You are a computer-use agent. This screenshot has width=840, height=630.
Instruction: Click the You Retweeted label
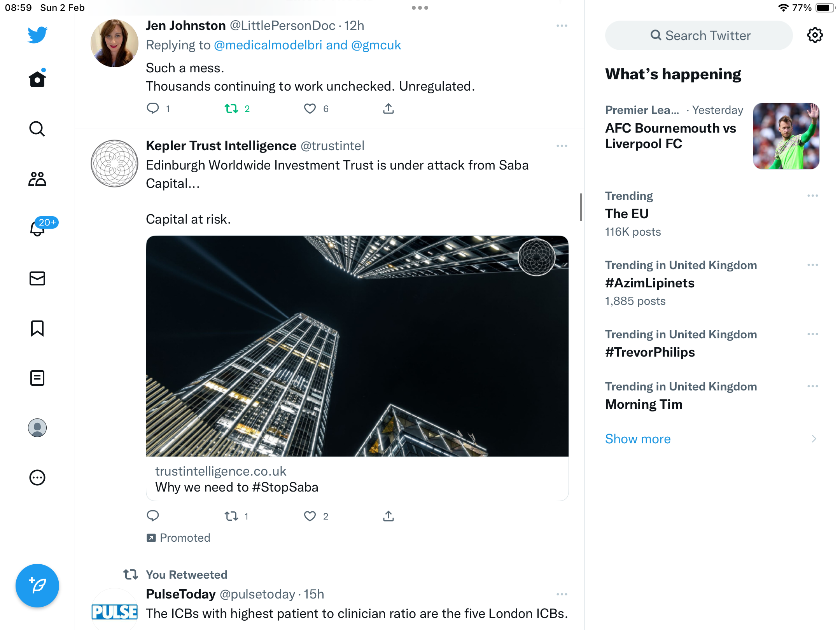pyautogui.click(x=187, y=574)
